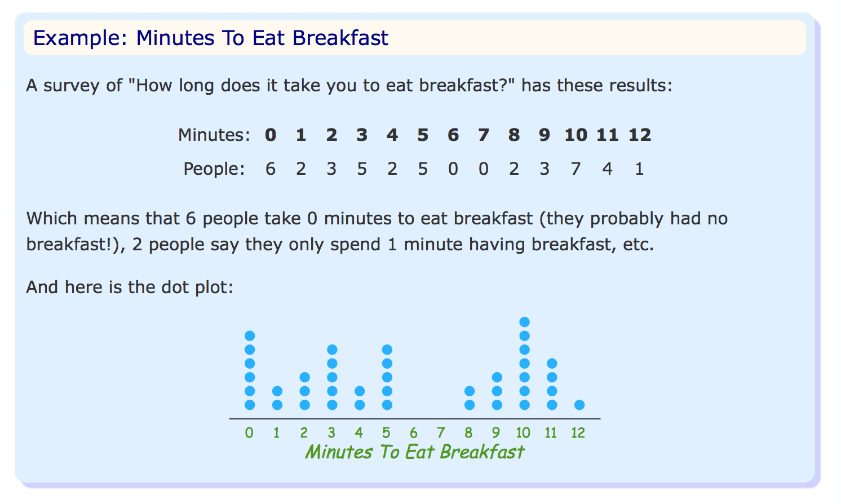
Task: Click bold 12 in the Minutes row
Action: click(x=640, y=135)
